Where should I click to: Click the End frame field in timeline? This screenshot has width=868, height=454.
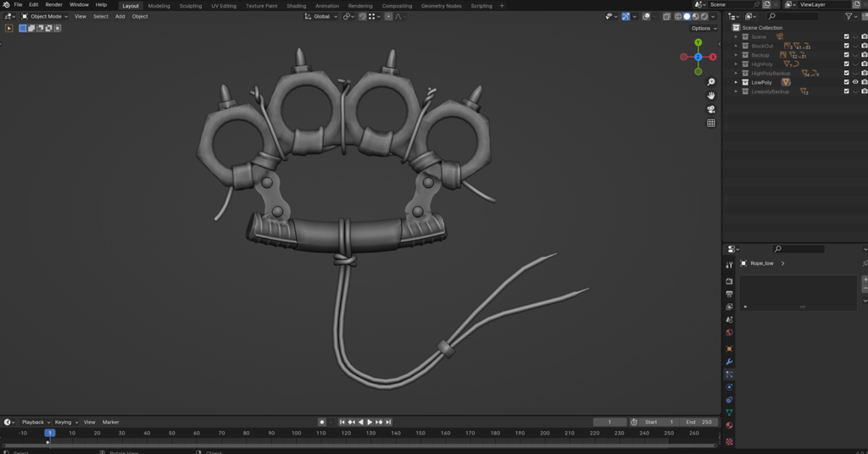click(700, 422)
